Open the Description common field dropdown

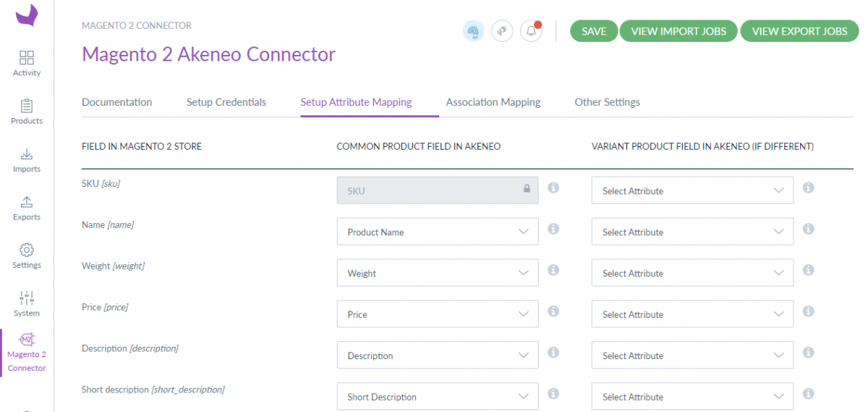(438, 356)
